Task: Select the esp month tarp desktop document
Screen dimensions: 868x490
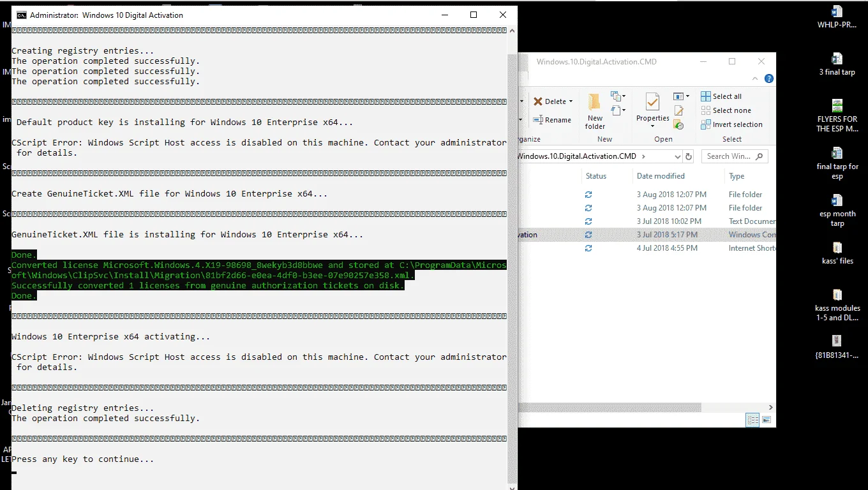Action: click(x=837, y=211)
